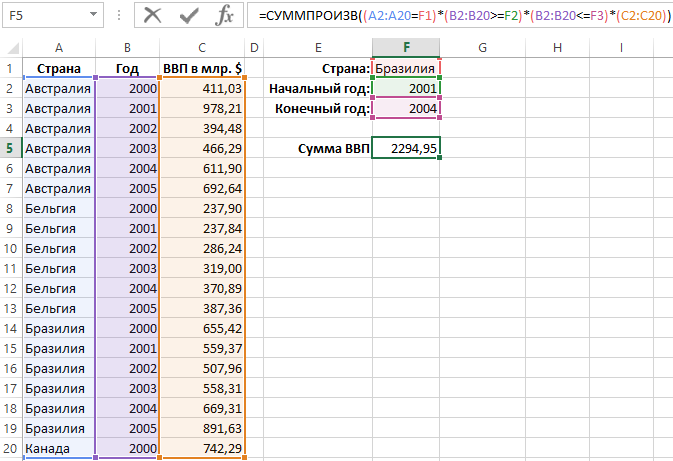The height and width of the screenshot is (461, 673).
Task: Click label 'Конечный год:'
Action: click(322, 109)
